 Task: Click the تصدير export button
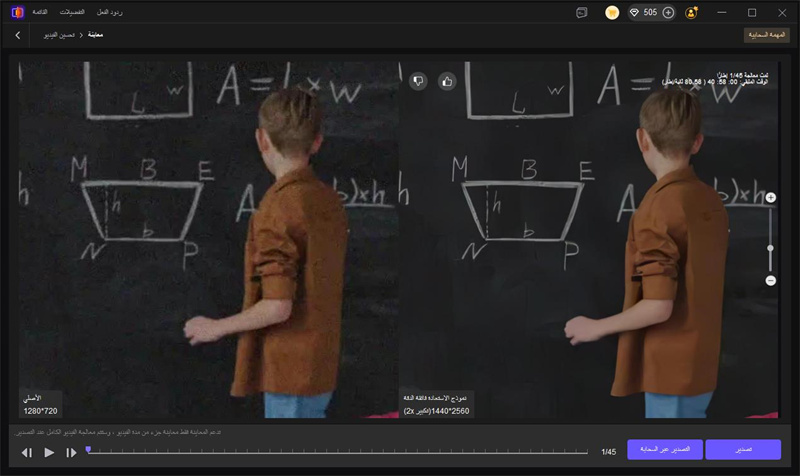(x=743, y=450)
